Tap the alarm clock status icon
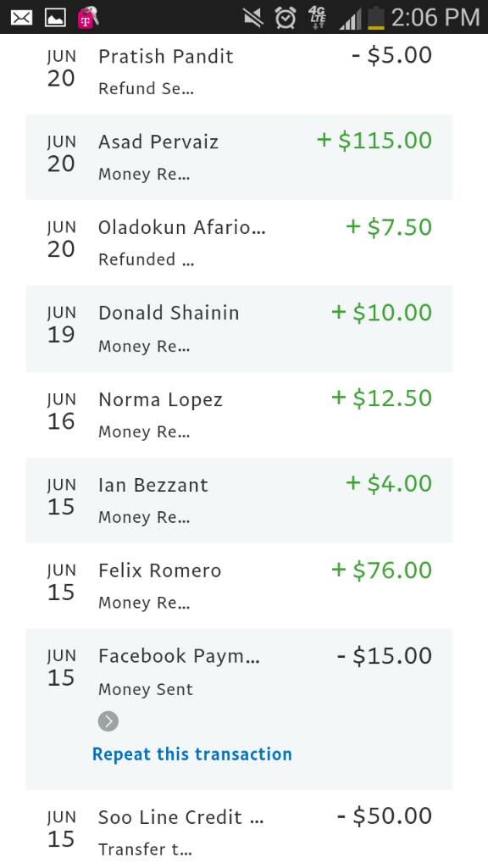Viewport: 488px width, 868px height. pos(286,18)
